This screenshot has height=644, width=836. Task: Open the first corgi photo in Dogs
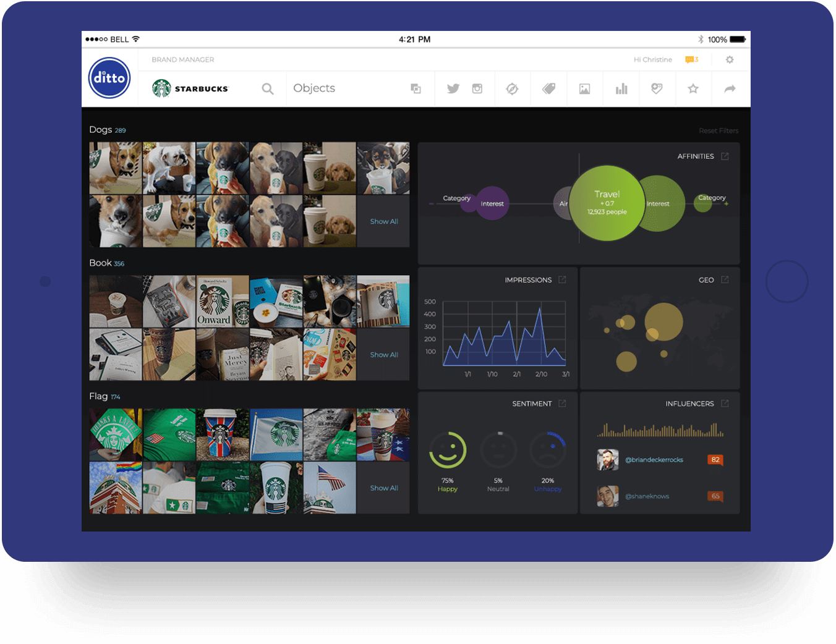(x=116, y=168)
